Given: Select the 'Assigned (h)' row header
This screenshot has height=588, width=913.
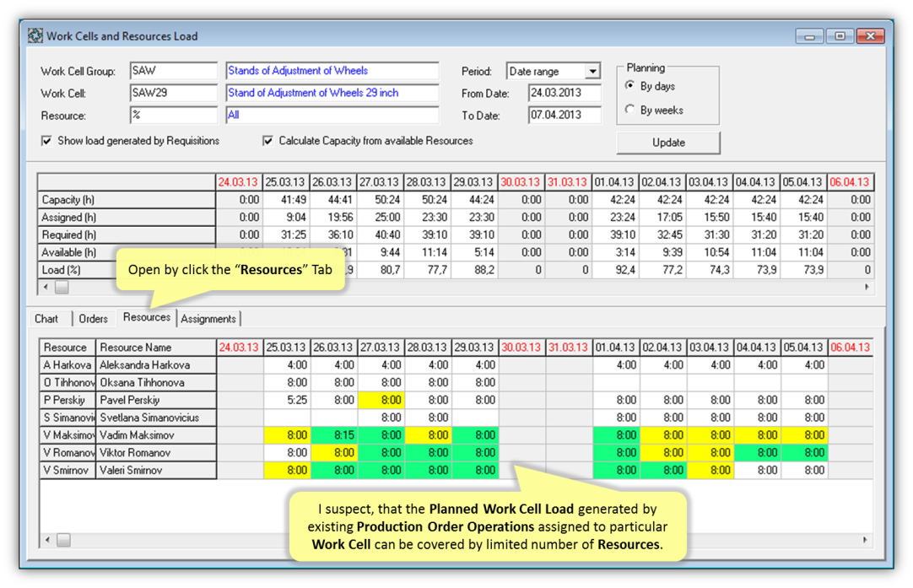Looking at the screenshot, I should (127, 217).
